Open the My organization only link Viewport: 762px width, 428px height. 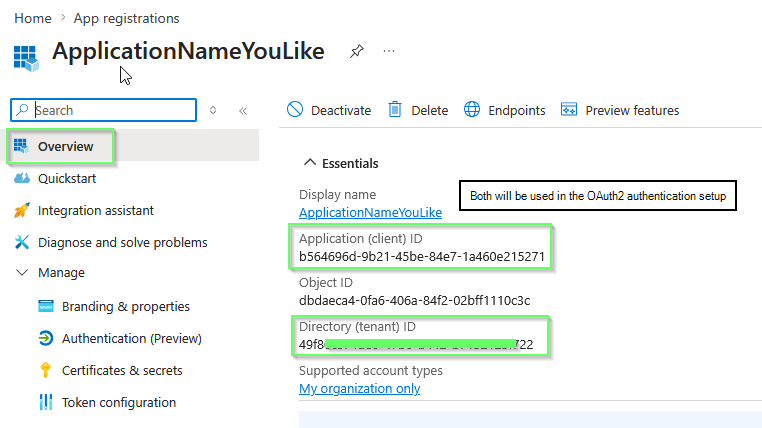[360, 389]
